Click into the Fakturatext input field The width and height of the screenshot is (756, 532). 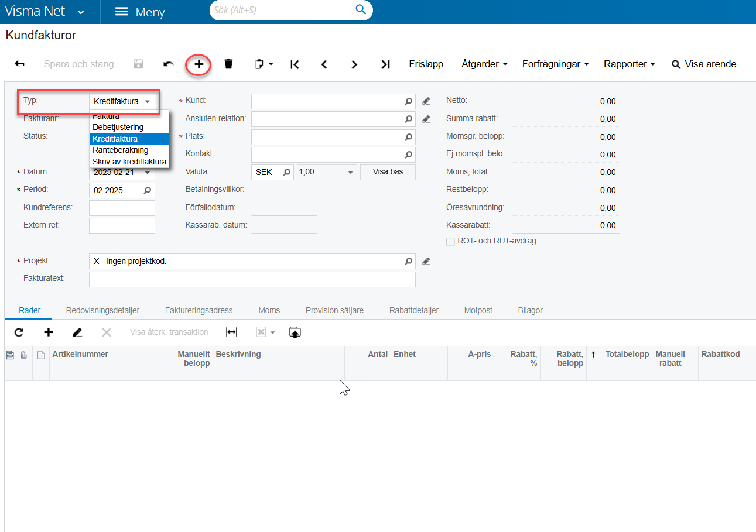[252, 279]
